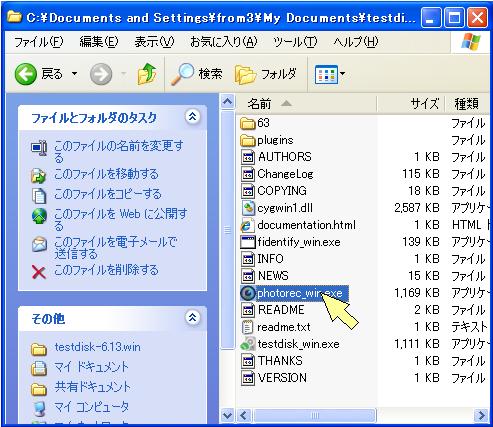Screen dimensions: 493x427
Task: Click the 2,587 KB size cell
Action: coord(417,208)
